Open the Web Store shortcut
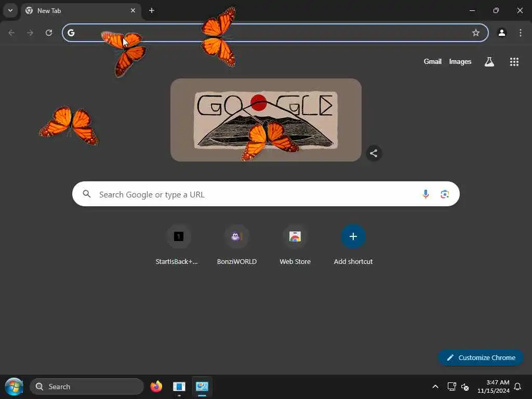 click(295, 245)
